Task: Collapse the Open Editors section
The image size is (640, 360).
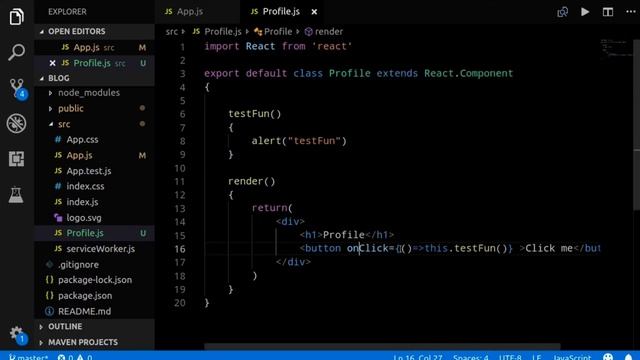Action: [x=94, y=31]
